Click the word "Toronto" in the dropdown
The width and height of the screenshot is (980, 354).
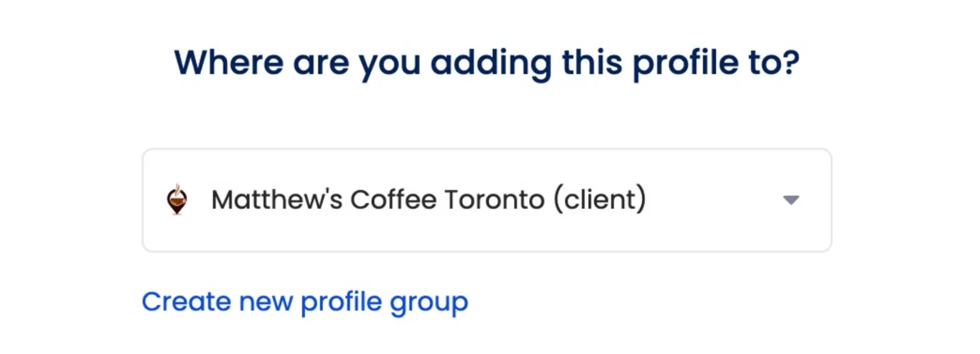494,200
